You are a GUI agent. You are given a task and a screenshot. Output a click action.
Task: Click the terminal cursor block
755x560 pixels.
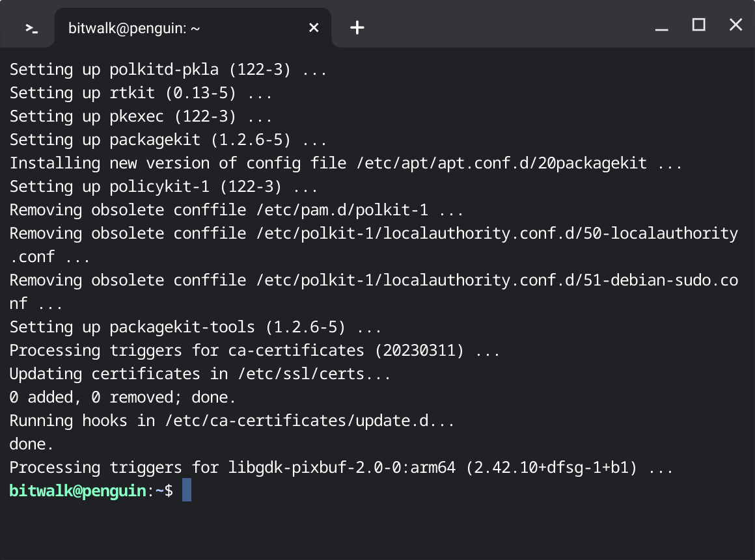(187, 490)
